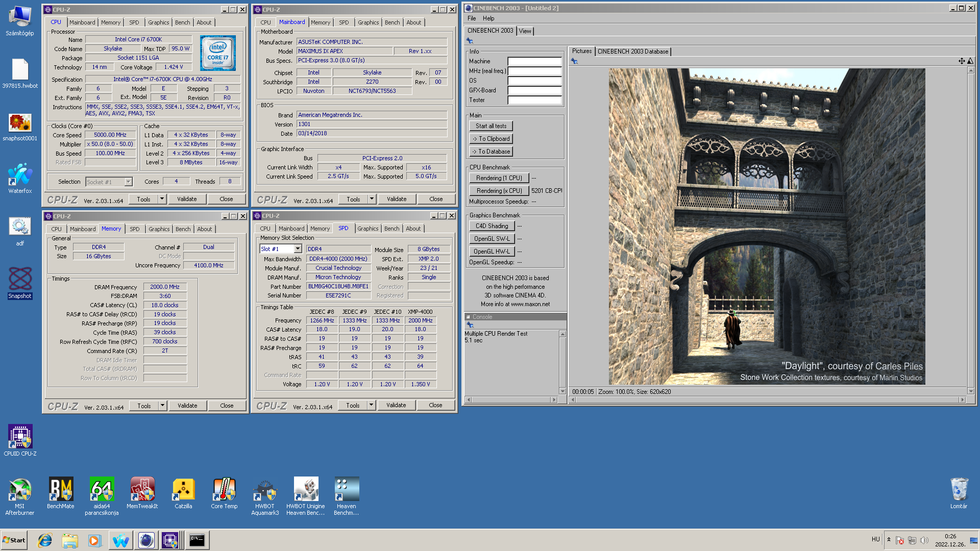Viewport: 980px width, 551px height.
Task: Switch to CPU-Z in the taskbar
Action: [x=171, y=540]
